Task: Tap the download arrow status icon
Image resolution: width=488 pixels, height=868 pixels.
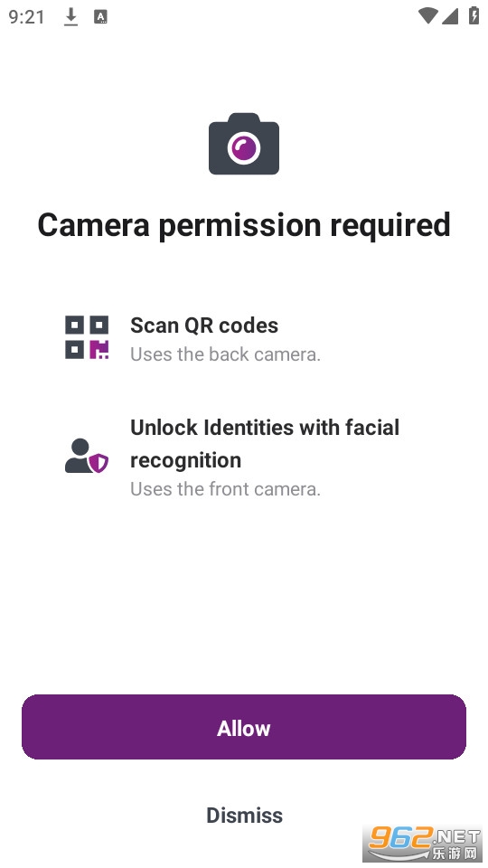Action: click(x=70, y=16)
